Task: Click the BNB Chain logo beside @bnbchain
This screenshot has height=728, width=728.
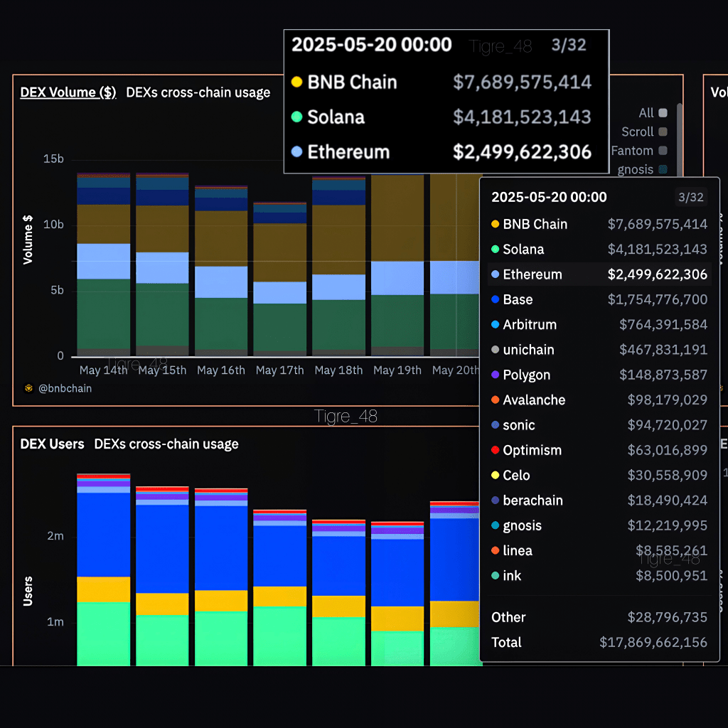Action: coord(28,389)
